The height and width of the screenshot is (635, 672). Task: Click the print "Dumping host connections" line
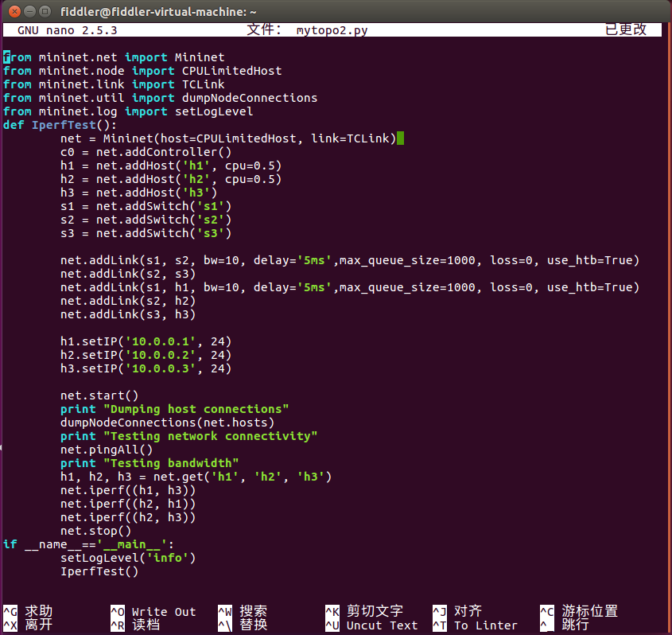click(174, 410)
